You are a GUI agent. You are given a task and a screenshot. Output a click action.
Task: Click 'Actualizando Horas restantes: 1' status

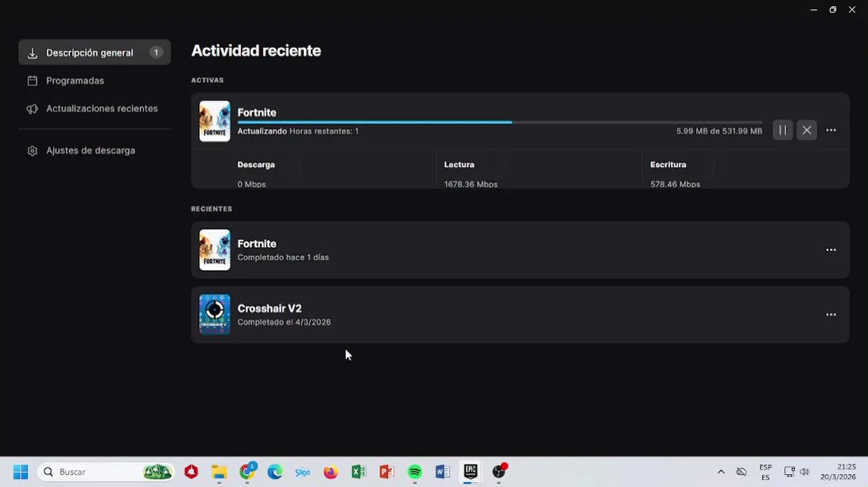pos(297,131)
